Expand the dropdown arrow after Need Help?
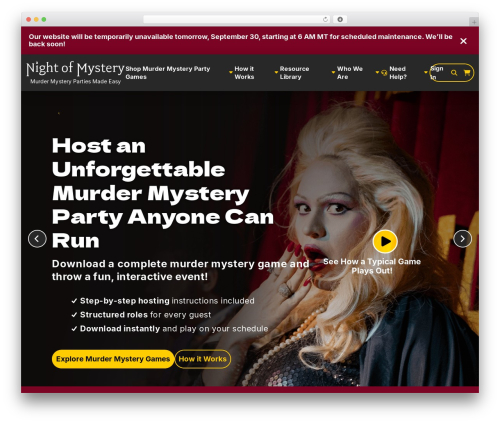Viewport: 500px width, 423px height. point(425,72)
